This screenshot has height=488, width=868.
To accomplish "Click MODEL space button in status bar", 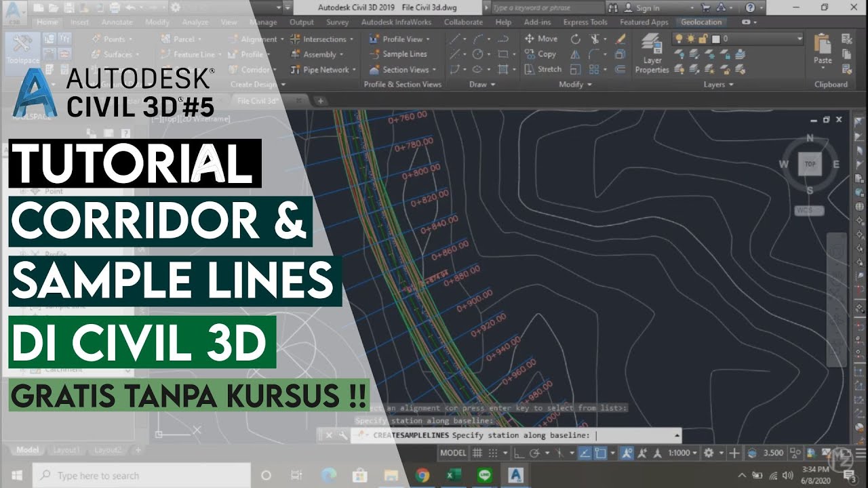I will [453, 453].
